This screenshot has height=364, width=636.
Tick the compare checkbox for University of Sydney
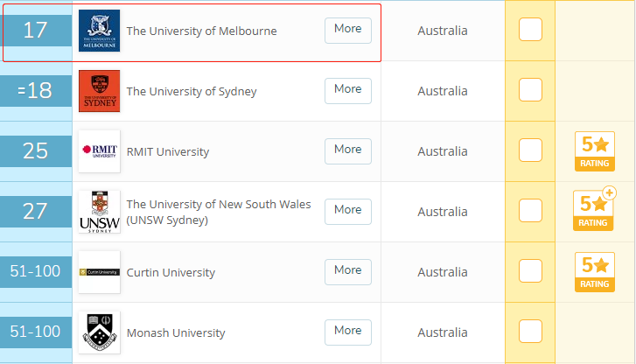point(530,89)
